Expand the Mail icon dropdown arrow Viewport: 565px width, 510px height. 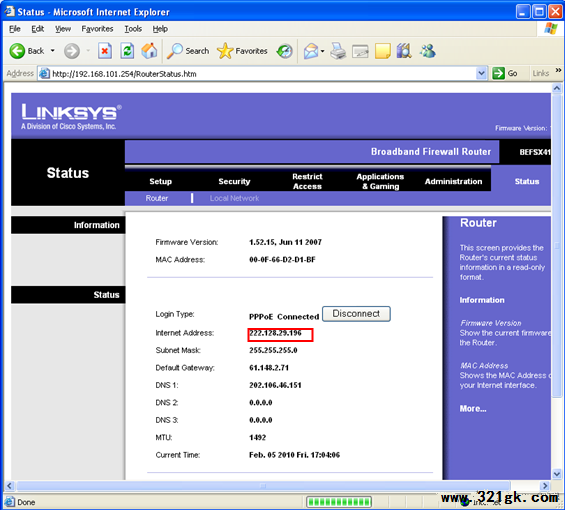(x=322, y=51)
